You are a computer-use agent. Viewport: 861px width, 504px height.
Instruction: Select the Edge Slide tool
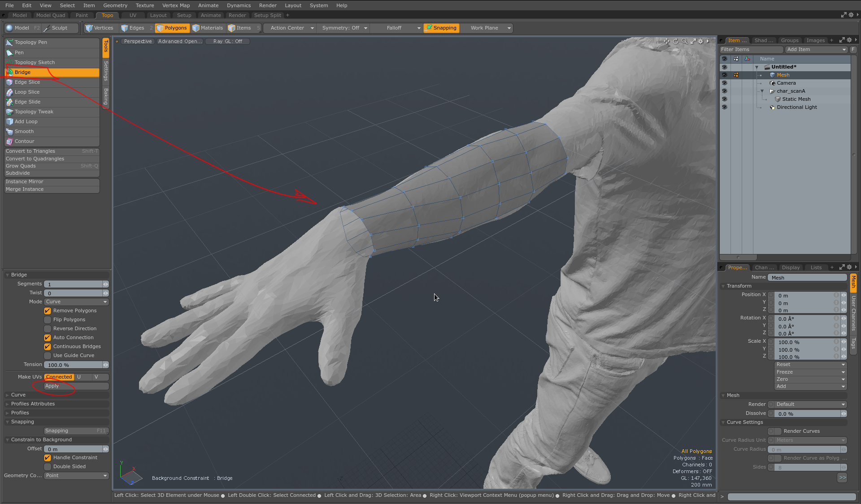(x=27, y=102)
